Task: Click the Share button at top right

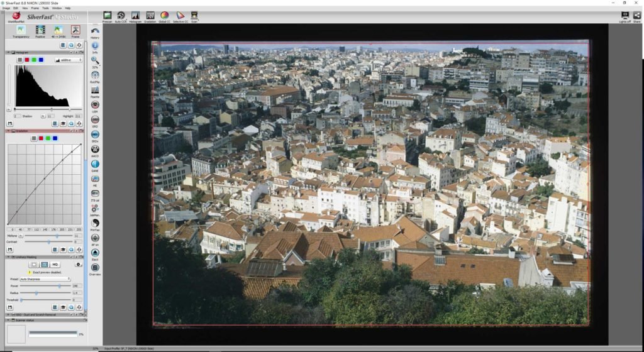Action: [636, 15]
